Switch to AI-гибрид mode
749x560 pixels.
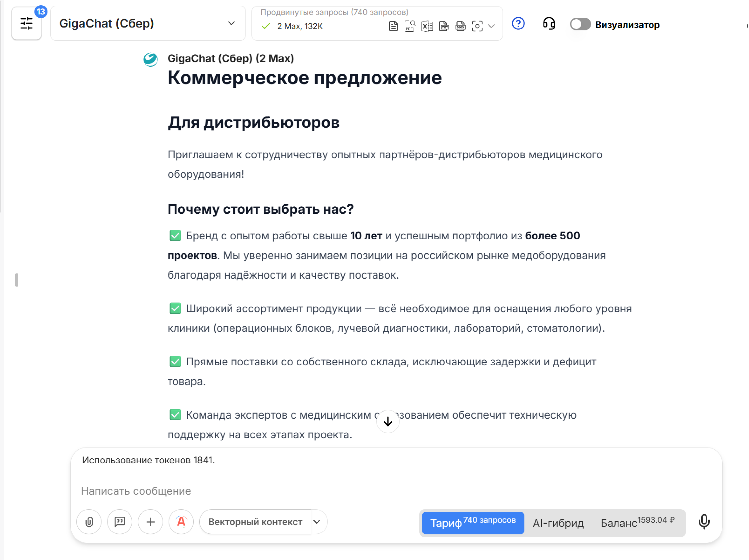point(558,523)
